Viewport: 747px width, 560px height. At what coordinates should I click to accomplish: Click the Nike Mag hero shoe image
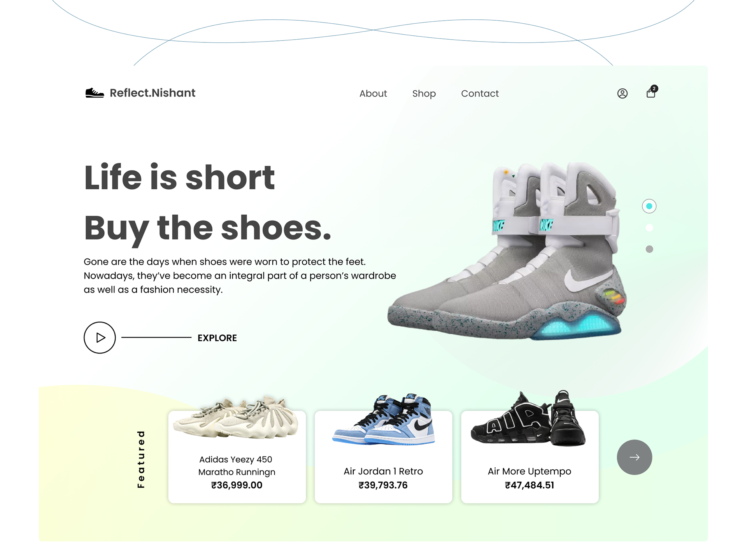pyautogui.click(x=507, y=251)
